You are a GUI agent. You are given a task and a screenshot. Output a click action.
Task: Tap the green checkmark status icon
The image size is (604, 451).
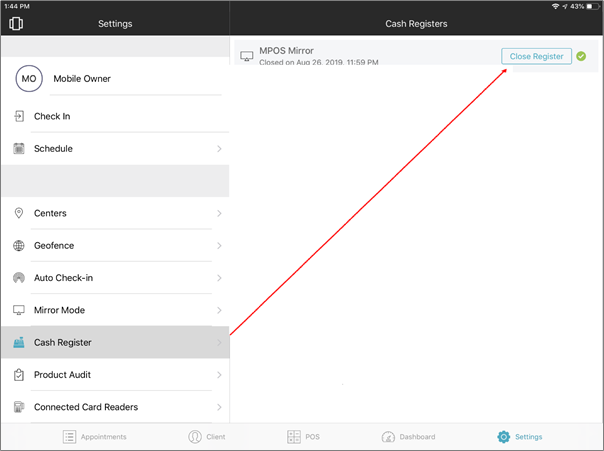(581, 56)
